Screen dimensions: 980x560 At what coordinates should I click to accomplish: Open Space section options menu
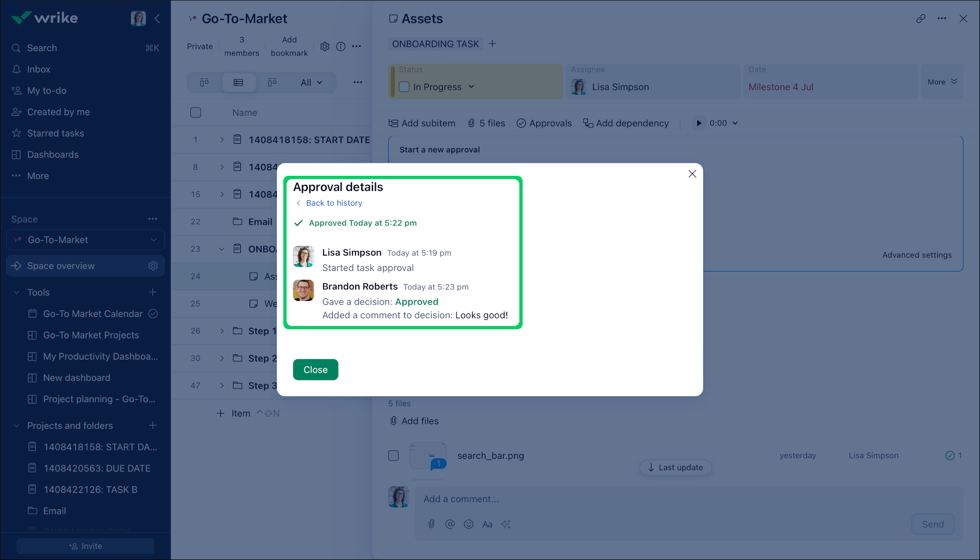153,219
